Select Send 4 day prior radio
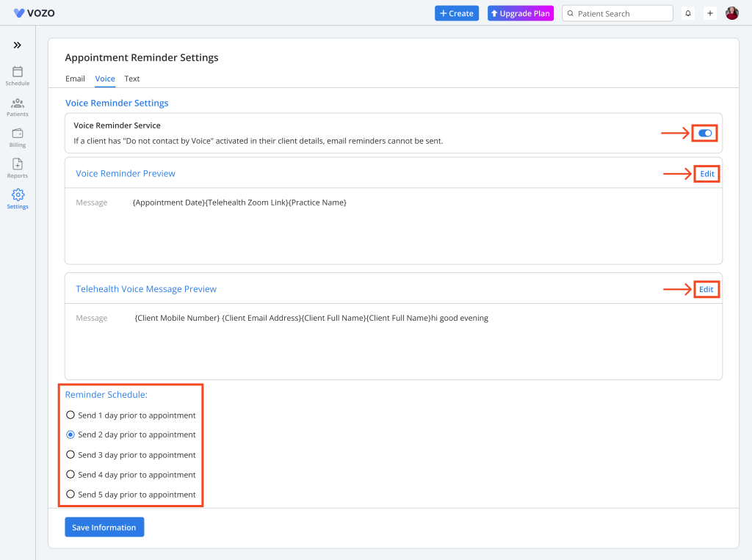The height and width of the screenshot is (560, 752). click(x=70, y=475)
